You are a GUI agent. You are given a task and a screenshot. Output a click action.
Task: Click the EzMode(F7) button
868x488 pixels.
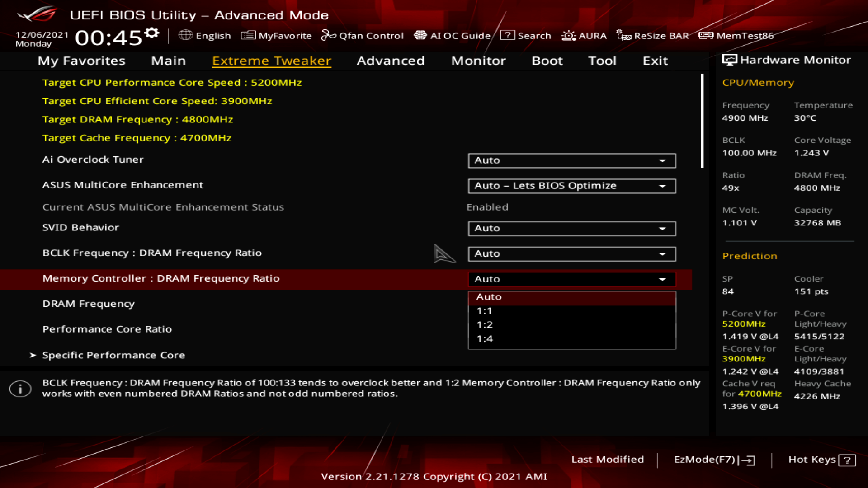coord(714,460)
